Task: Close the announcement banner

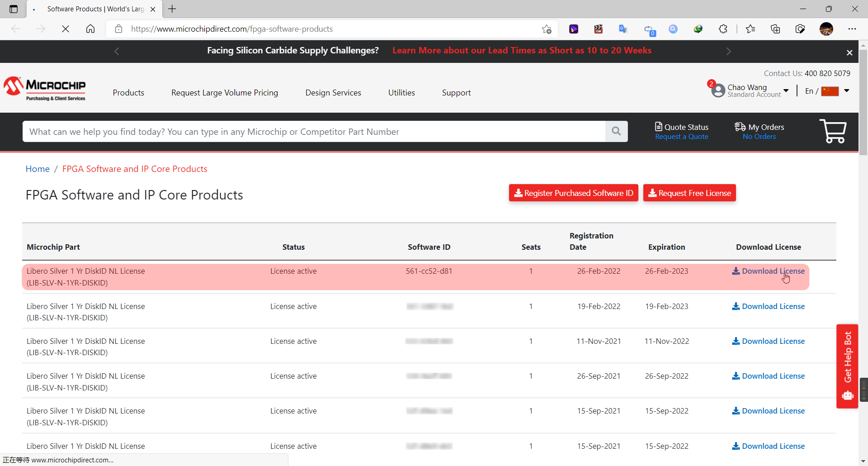Action: point(849,52)
